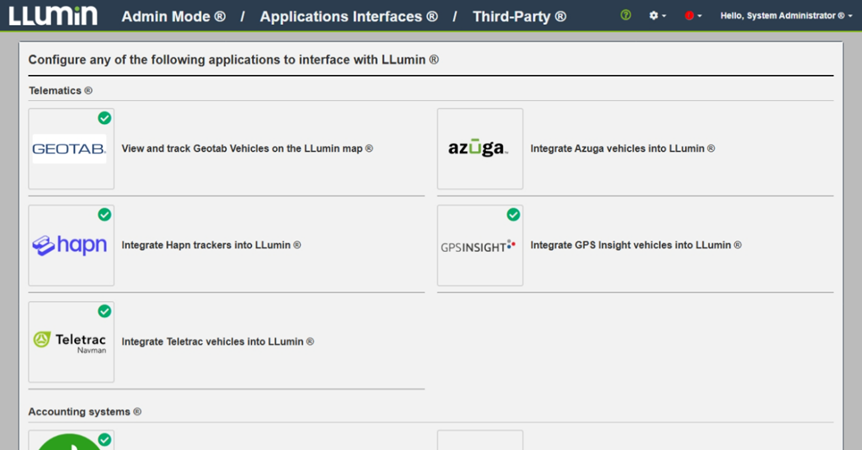Open the settings gear dropdown

tap(657, 16)
